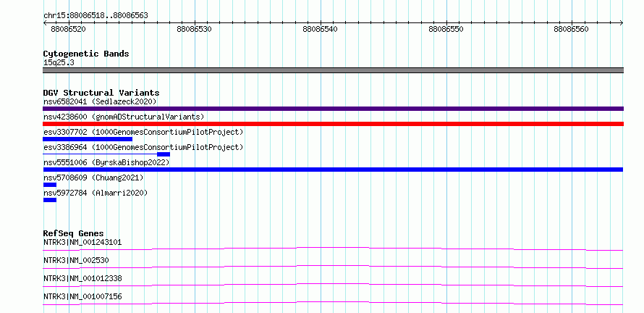The height and width of the screenshot is (313, 644).
Task: Click the esv3386964 thick blue block
Action: [x=164, y=154]
